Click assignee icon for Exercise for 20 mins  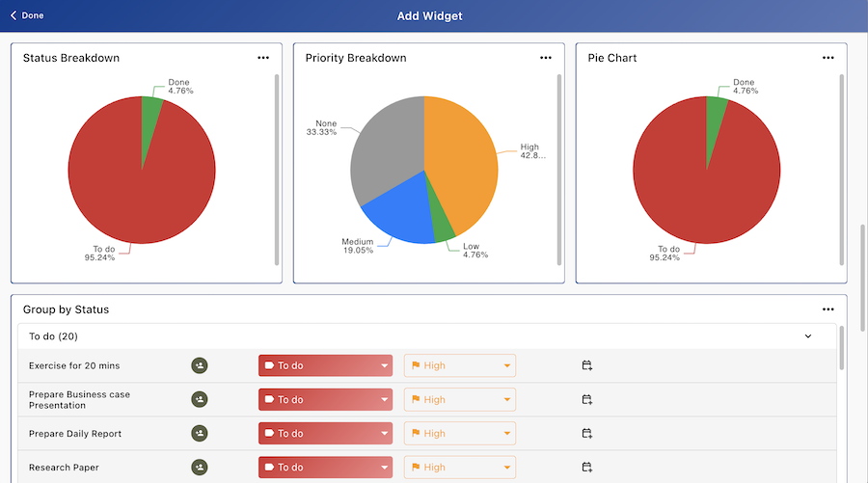coord(200,365)
